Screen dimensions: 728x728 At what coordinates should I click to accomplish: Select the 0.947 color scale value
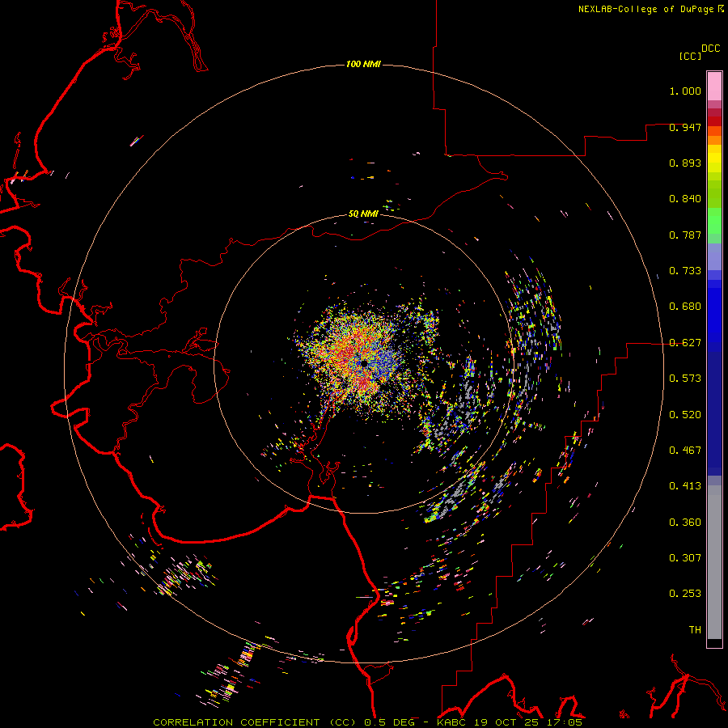coord(685,127)
